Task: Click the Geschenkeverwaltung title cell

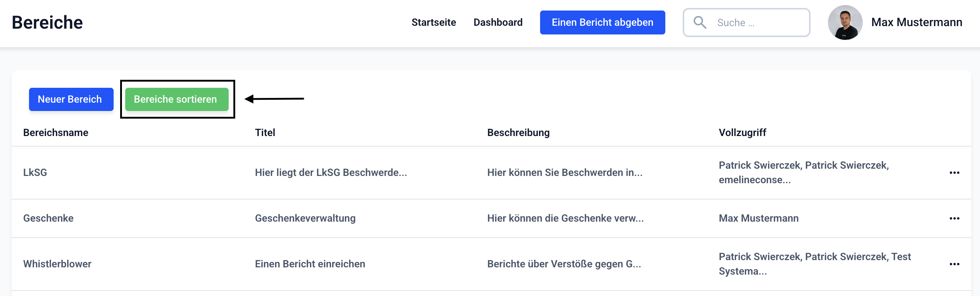Action: (305, 218)
